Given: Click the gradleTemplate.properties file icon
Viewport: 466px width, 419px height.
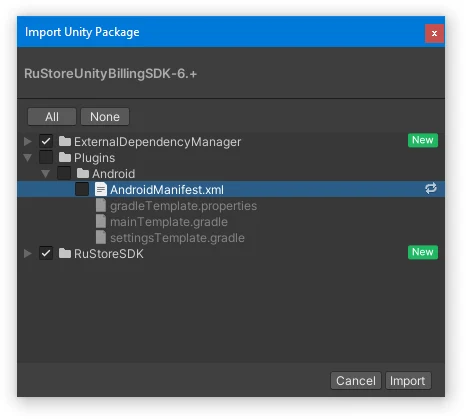Looking at the screenshot, I should tap(101, 205).
